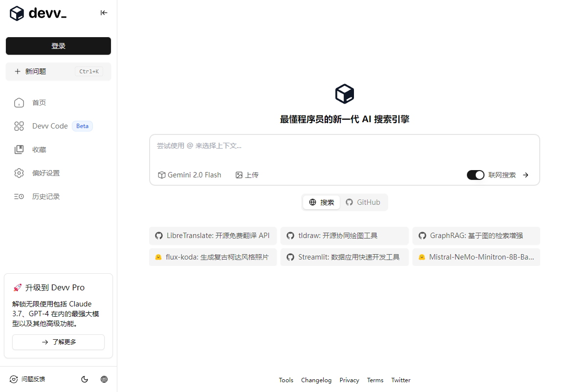Viewport: 572px width, 392px height.
Task: Open 偏好设置 preferences
Action: [37, 173]
